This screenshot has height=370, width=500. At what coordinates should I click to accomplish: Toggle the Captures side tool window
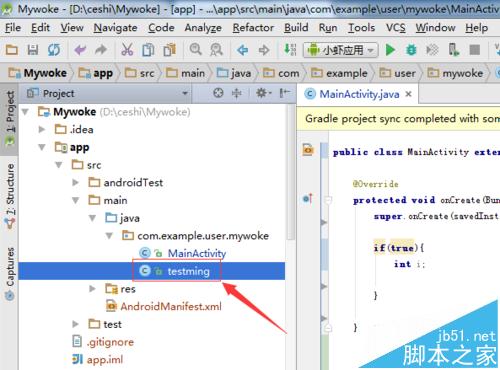[10, 273]
